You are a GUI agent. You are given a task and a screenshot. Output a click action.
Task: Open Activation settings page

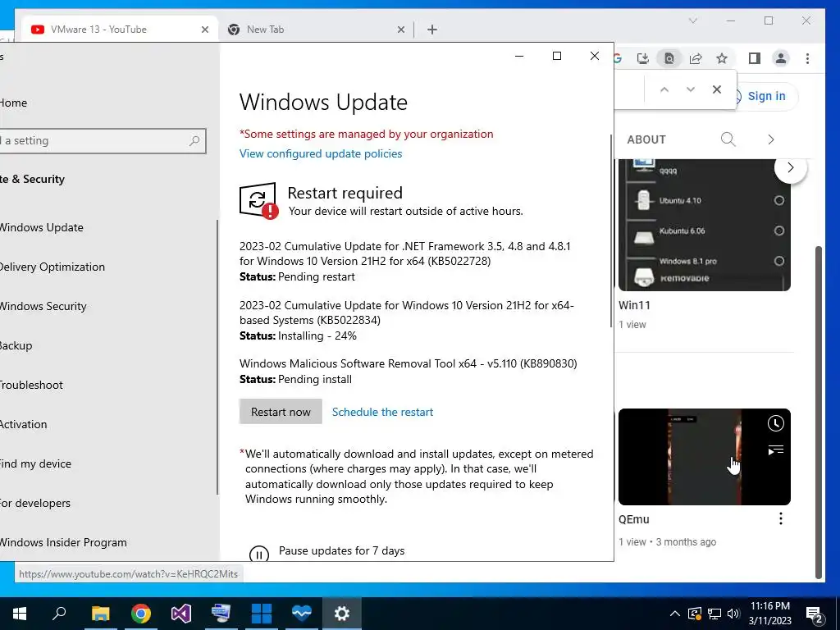point(24,424)
